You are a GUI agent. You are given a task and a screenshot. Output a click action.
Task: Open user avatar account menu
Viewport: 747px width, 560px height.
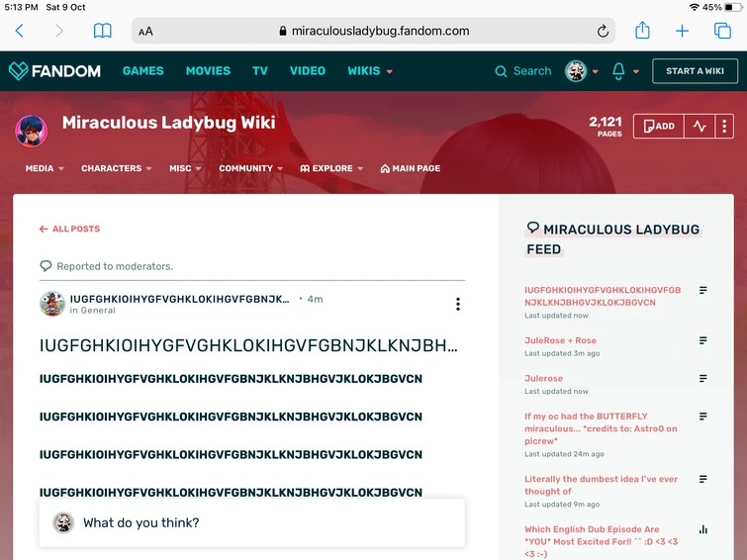pyautogui.click(x=581, y=71)
